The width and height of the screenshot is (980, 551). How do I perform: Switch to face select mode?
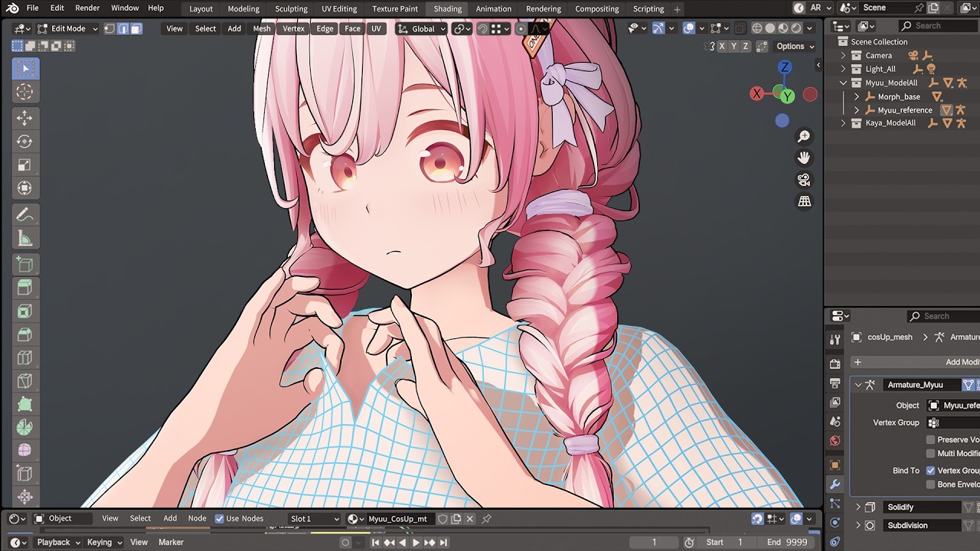coord(136,28)
